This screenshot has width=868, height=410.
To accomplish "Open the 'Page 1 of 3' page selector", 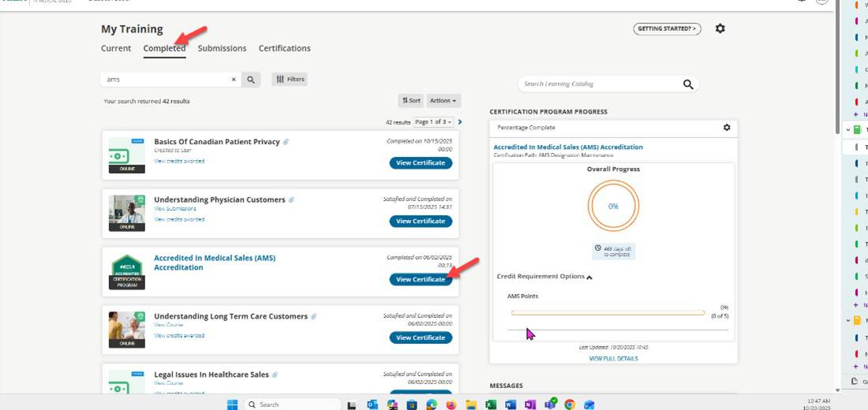I will 433,122.
